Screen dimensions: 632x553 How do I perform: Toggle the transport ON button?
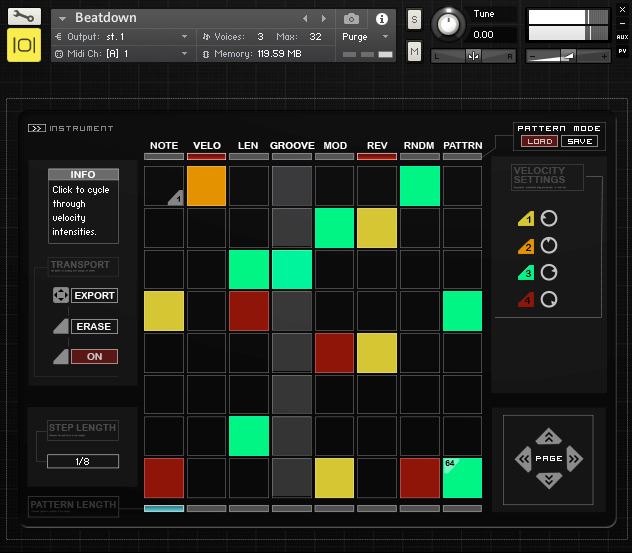[x=94, y=357]
